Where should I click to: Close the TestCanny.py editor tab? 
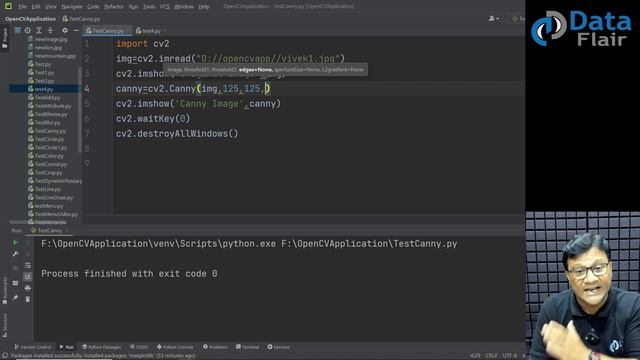coord(128,31)
